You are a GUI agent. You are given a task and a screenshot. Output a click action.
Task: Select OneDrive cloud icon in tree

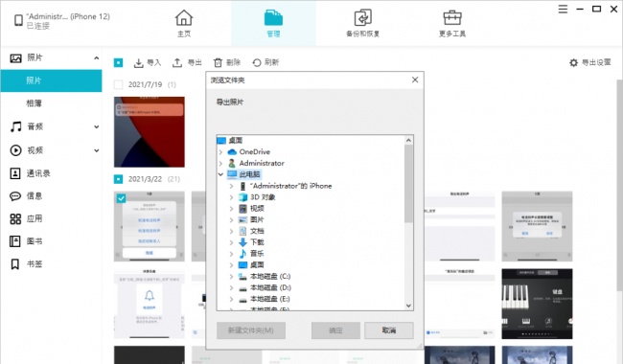pyautogui.click(x=232, y=152)
